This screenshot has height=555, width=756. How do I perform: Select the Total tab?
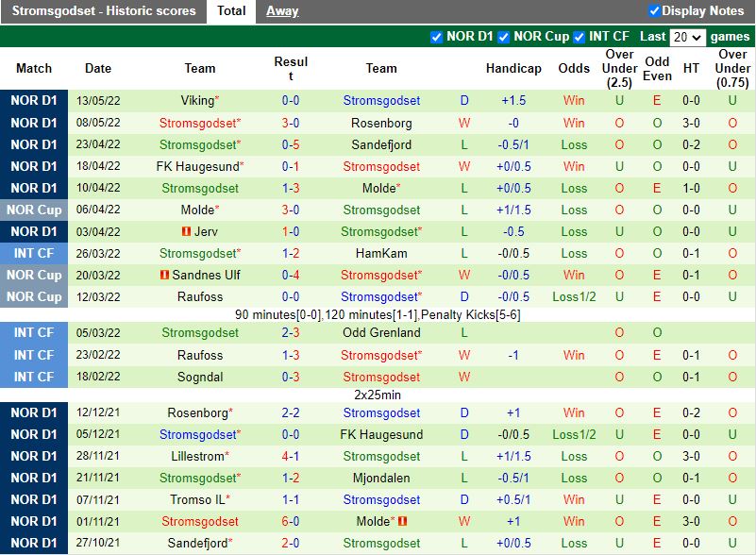[231, 11]
